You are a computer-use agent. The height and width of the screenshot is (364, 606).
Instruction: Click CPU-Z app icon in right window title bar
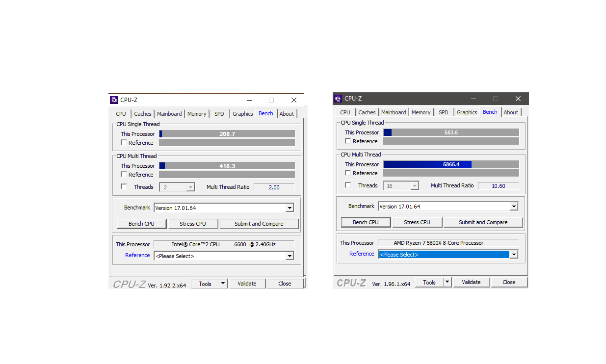[x=338, y=99]
